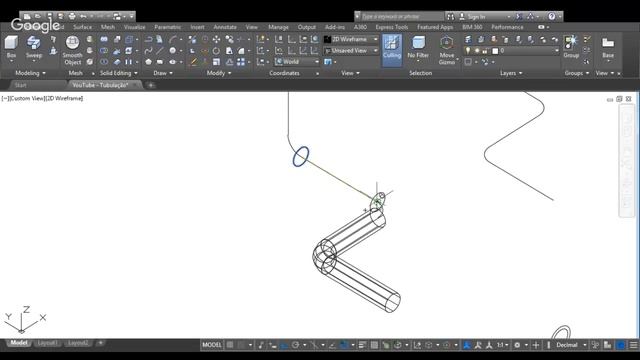The width and height of the screenshot is (640, 360).
Task: Expand the Draw panel
Action: [163, 73]
